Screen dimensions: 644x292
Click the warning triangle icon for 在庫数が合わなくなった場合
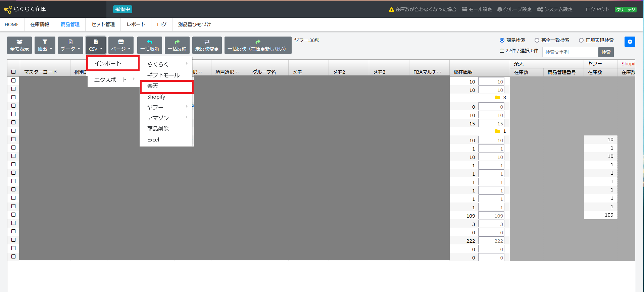tap(391, 9)
